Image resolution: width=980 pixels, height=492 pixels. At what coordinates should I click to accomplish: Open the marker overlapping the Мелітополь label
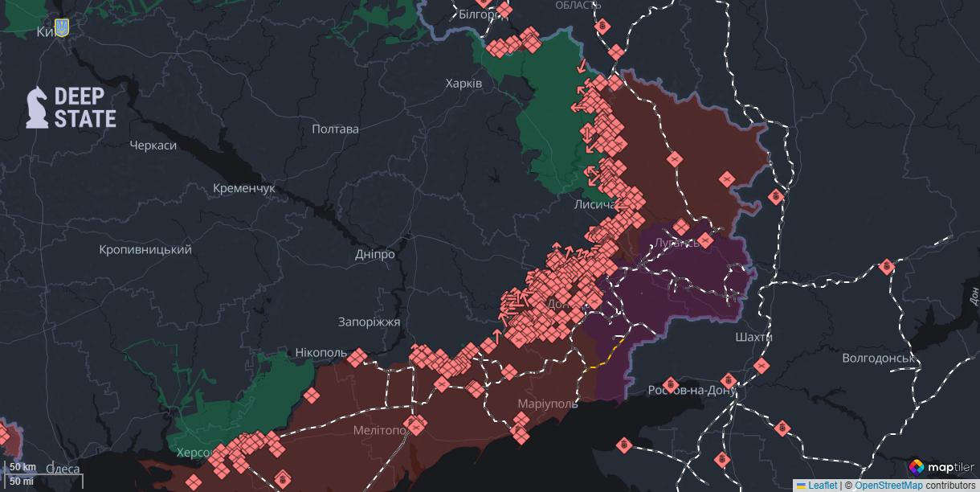click(x=416, y=424)
